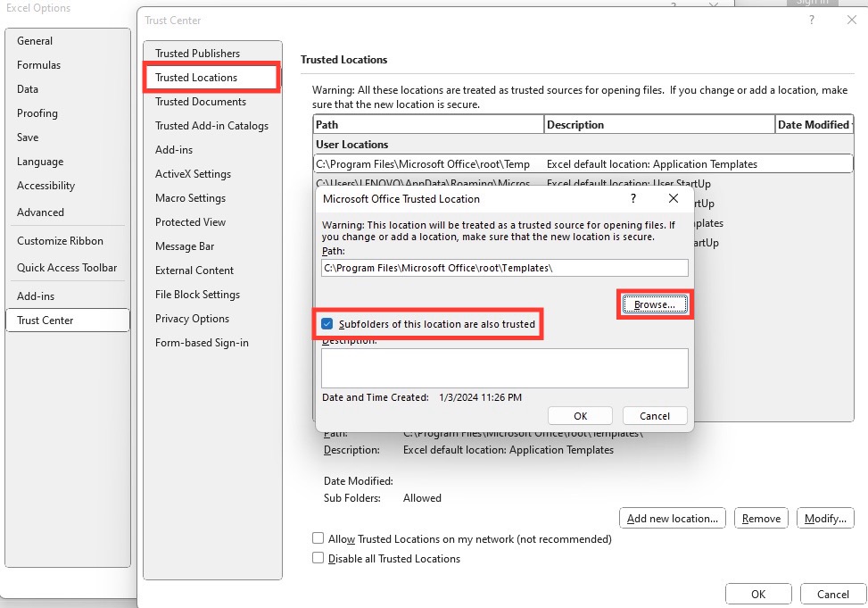Select the User StartUp location row

[583, 181]
